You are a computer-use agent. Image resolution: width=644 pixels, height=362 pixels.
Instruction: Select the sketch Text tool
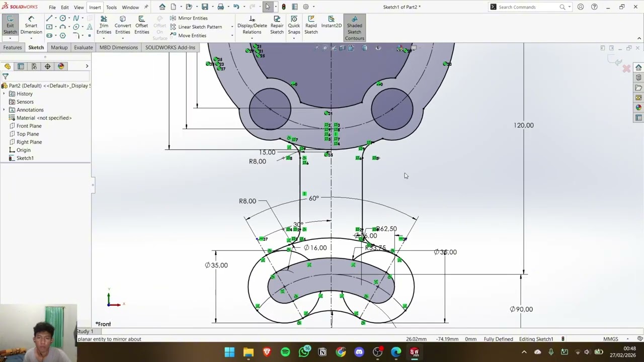(x=90, y=27)
